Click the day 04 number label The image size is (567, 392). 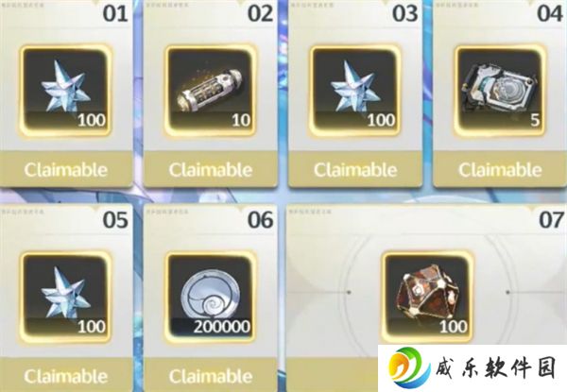[x=550, y=14]
